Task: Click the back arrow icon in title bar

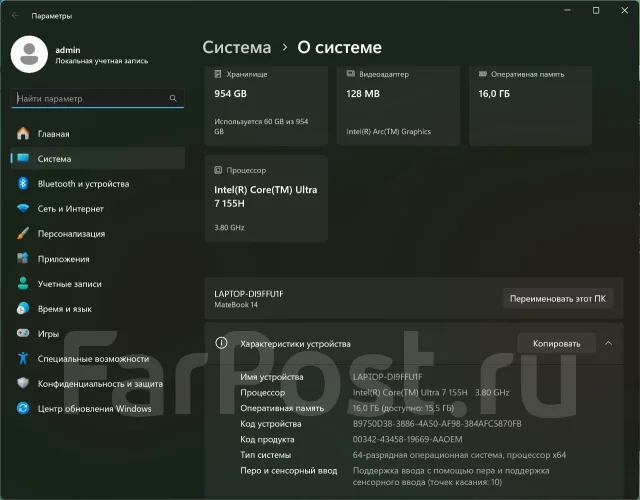Action: (16, 16)
